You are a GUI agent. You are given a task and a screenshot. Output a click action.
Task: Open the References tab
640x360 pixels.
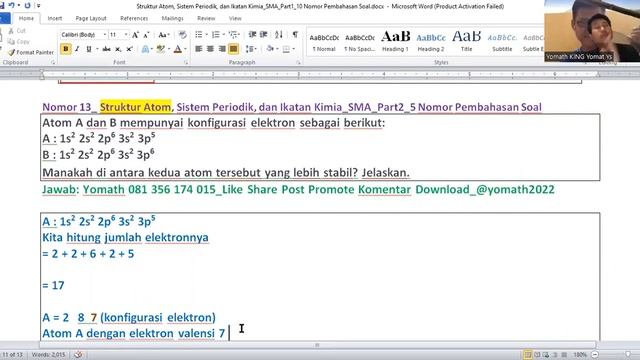click(134, 18)
